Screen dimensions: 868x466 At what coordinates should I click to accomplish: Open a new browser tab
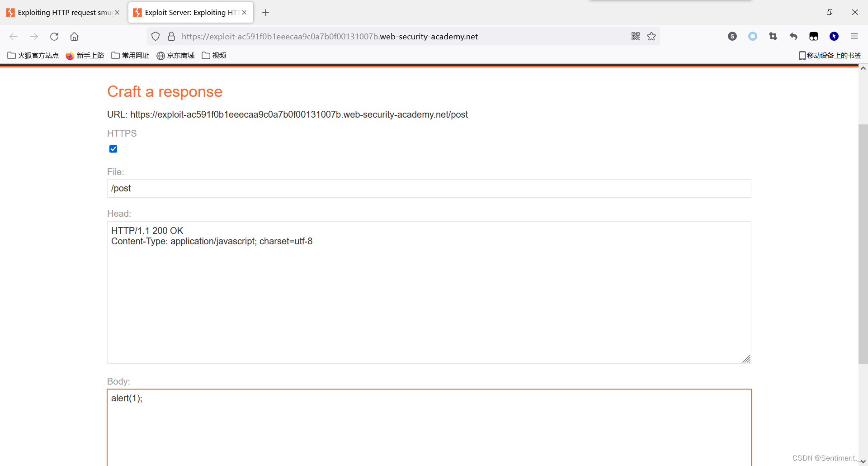click(266, 13)
